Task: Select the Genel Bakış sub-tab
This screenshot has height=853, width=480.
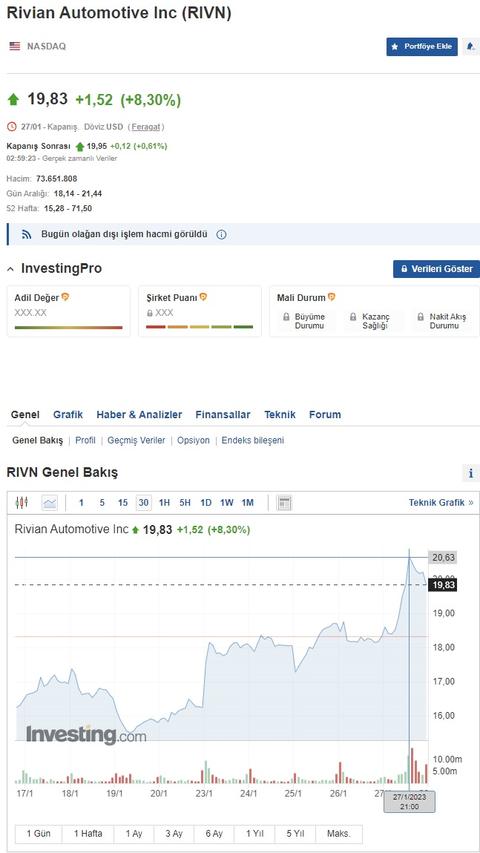Action: coord(38,440)
